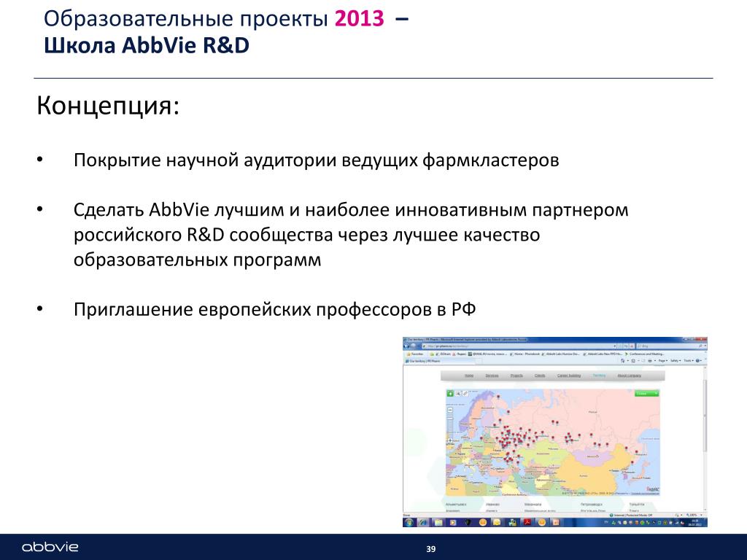Go to the Clients navigation link

point(540,376)
